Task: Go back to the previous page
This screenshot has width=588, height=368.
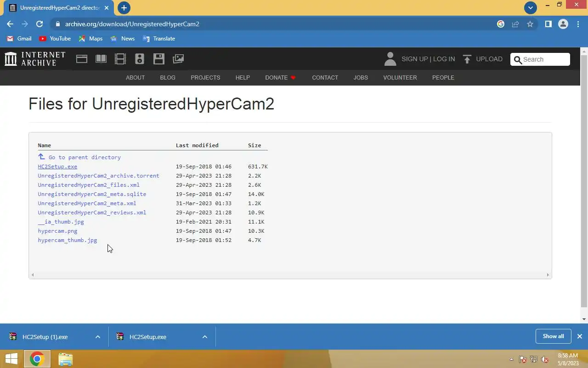Action: pyautogui.click(x=10, y=24)
